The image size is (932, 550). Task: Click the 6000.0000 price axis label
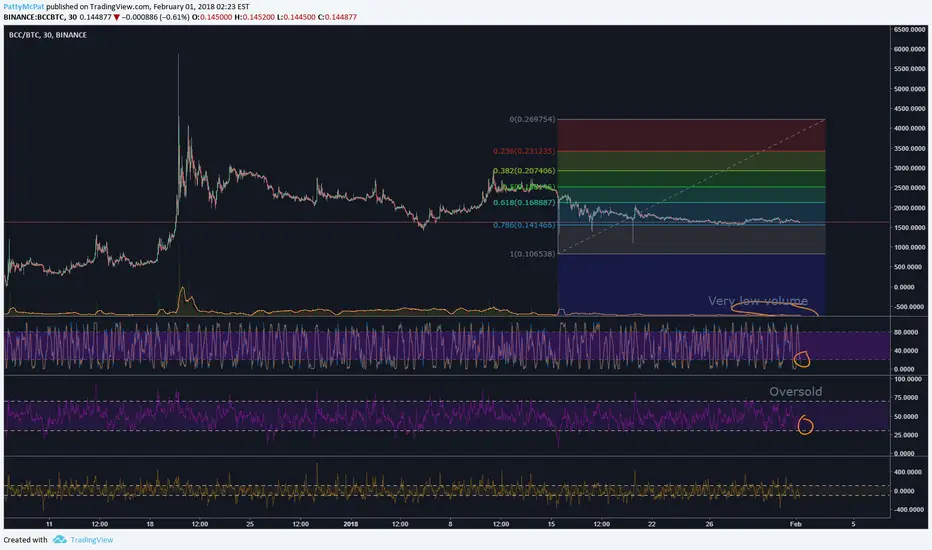(909, 49)
